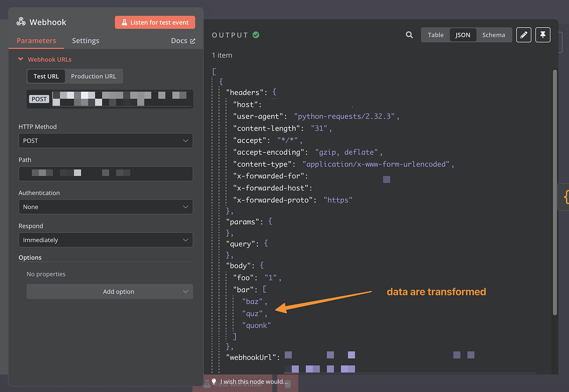Viewport: 569px width, 392px height.
Task: Pin the output data using the pin icon
Action: tap(543, 34)
